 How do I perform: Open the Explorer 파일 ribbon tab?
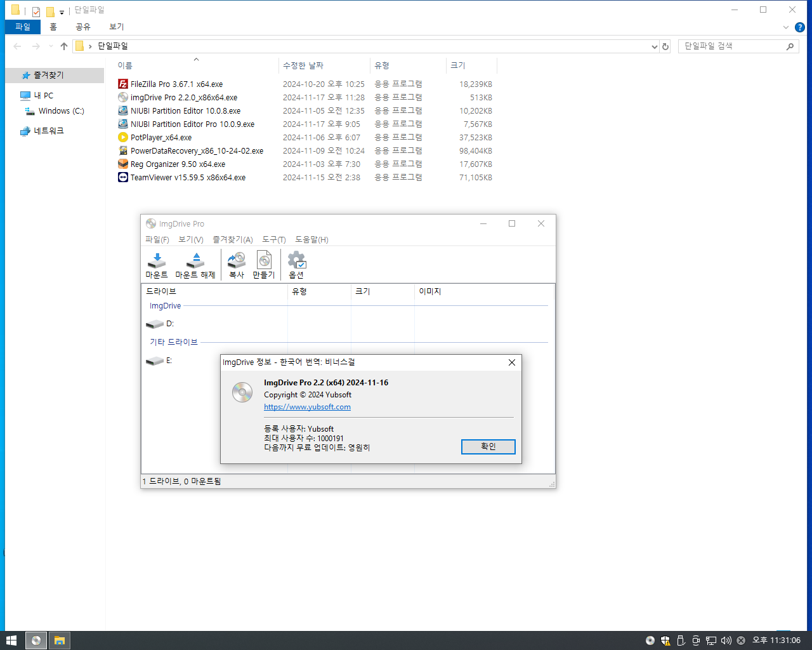pos(23,27)
